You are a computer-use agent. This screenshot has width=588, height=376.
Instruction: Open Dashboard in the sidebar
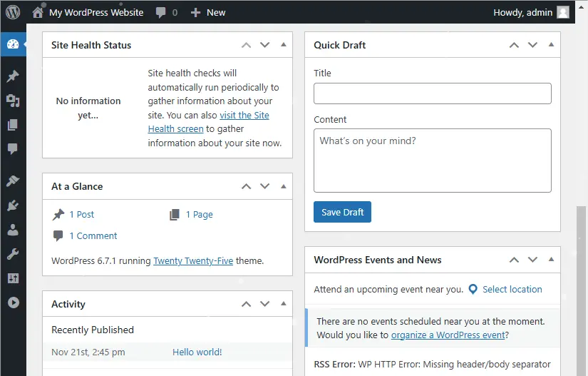click(x=13, y=44)
